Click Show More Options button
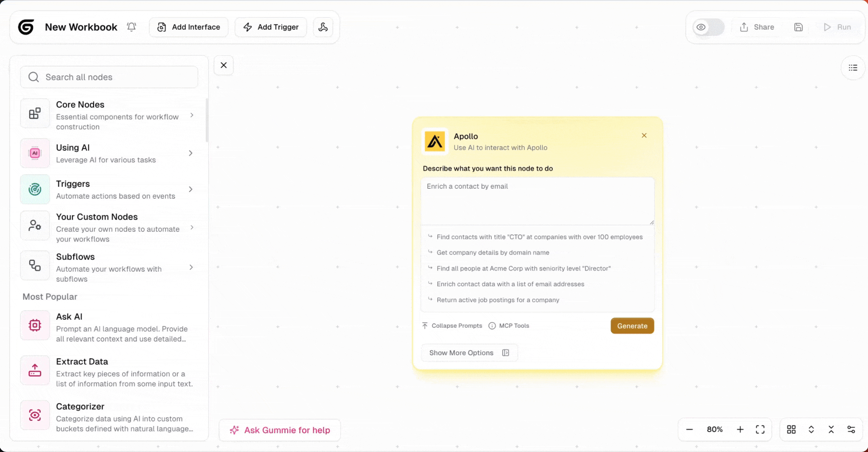The width and height of the screenshot is (868, 452). (469, 353)
